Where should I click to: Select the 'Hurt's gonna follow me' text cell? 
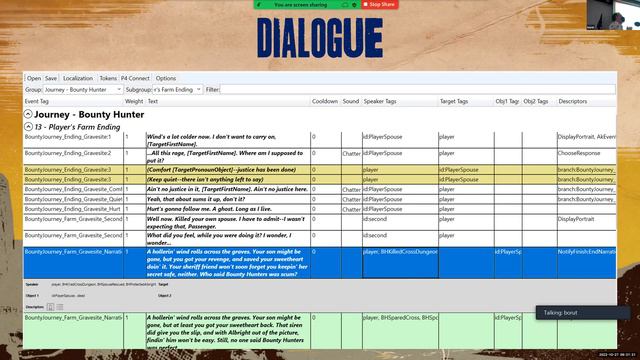click(x=228, y=209)
